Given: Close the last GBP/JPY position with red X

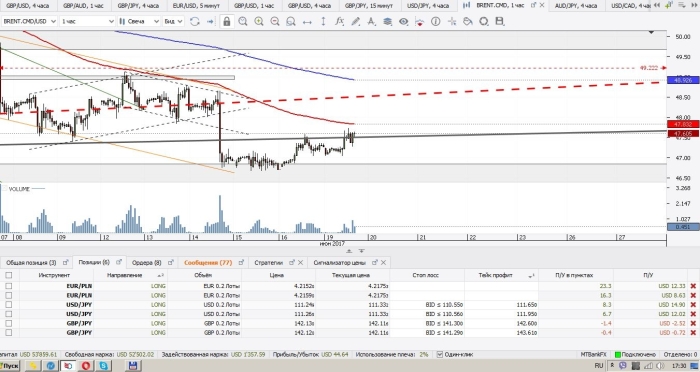Looking at the screenshot, I should (693, 333).
